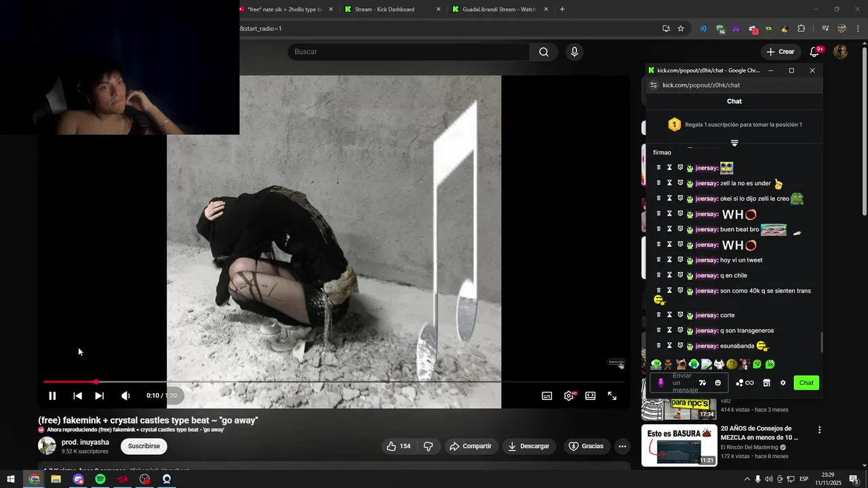Mute the video volume

pyautogui.click(x=125, y=396)
